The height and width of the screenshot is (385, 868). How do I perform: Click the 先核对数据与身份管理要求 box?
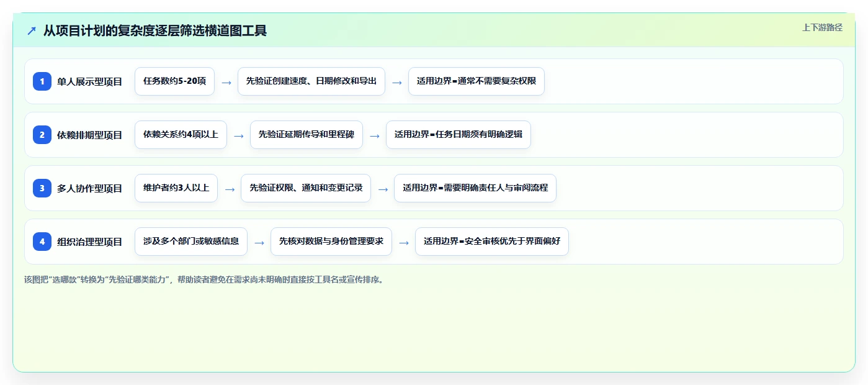tap(331, 242)
